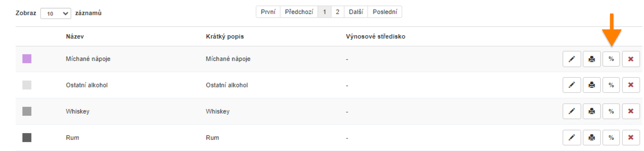
Task: Open the records-per-page dropdown showing 10
Action: click(x=55, y=13)
